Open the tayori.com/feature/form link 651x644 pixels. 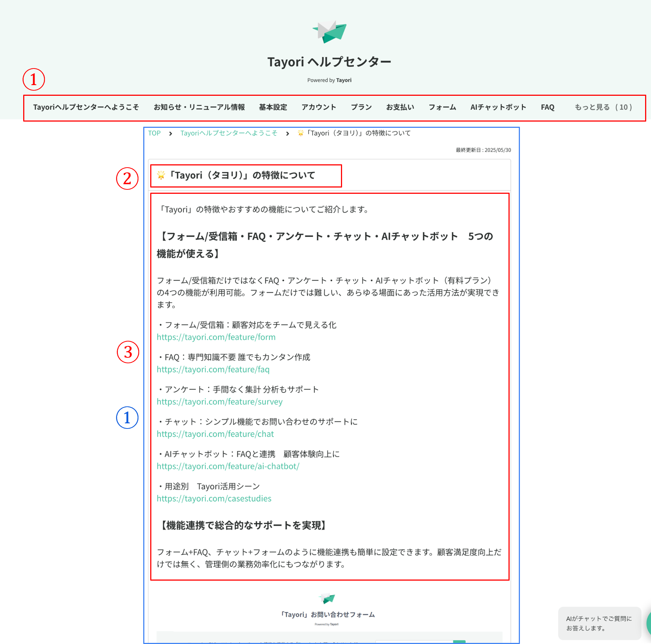pos(216,337)
